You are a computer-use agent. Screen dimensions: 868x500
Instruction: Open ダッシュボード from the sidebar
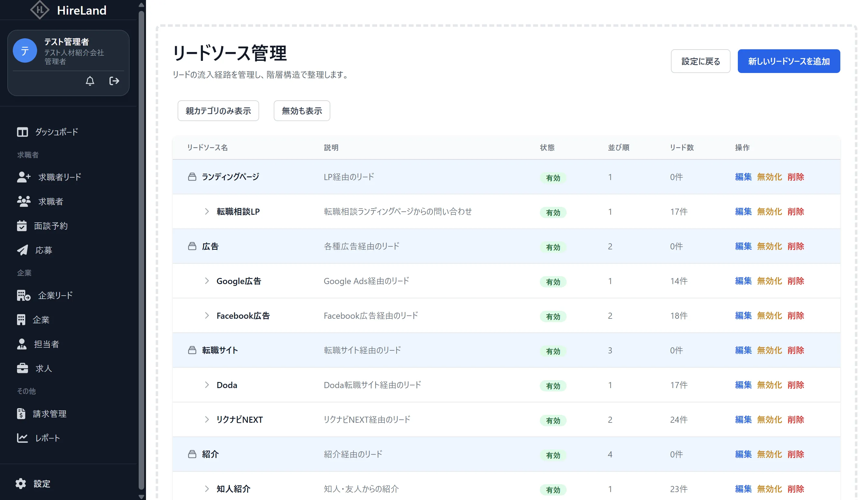[x=48, y=132]
